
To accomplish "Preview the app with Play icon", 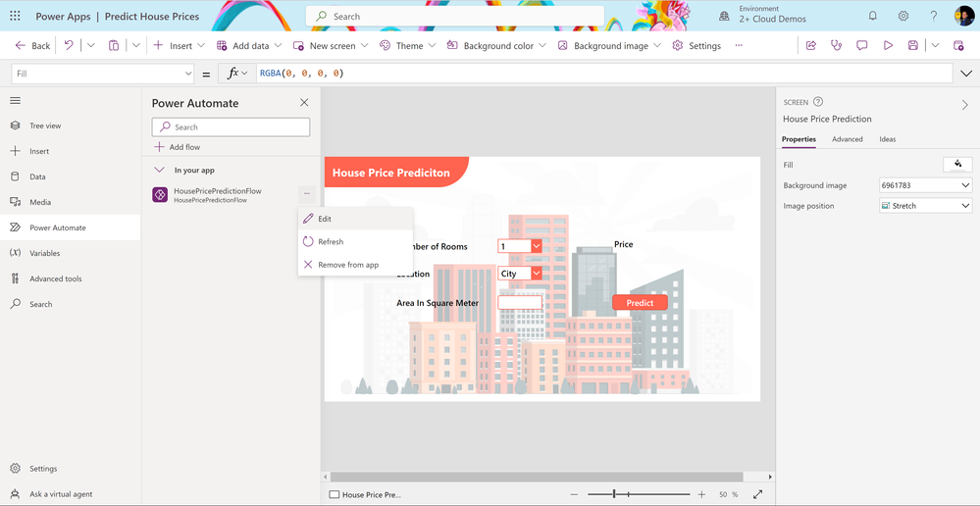I will pyautogui.click(x=888, y=46).
